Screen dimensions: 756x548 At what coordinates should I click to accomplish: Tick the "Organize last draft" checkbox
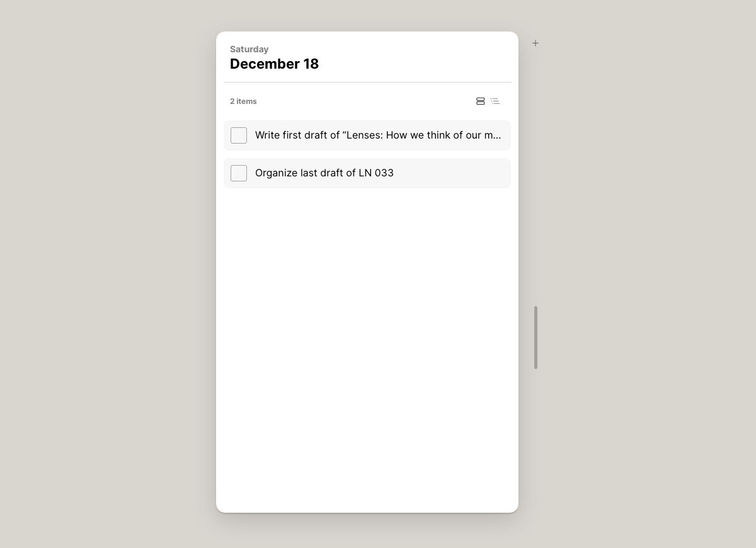[x=239, y=173]
